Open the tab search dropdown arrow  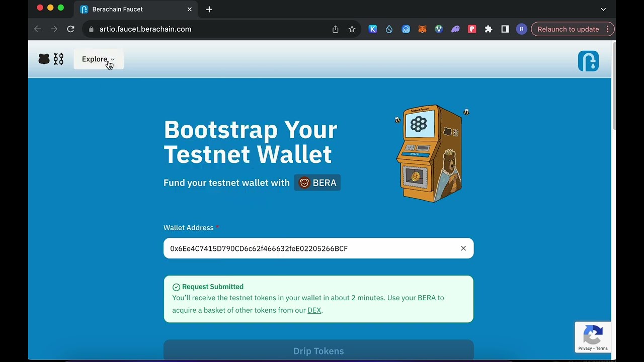point(603,9)
